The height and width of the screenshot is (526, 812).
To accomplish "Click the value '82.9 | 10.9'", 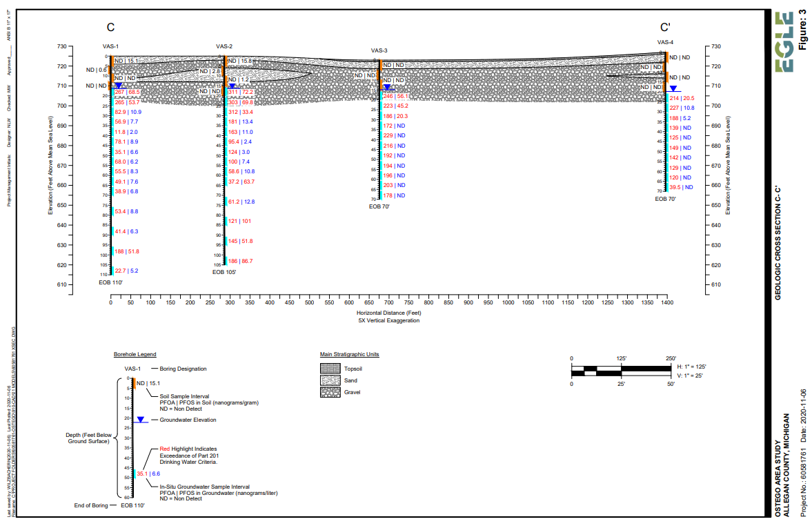I will pos(128,112).
